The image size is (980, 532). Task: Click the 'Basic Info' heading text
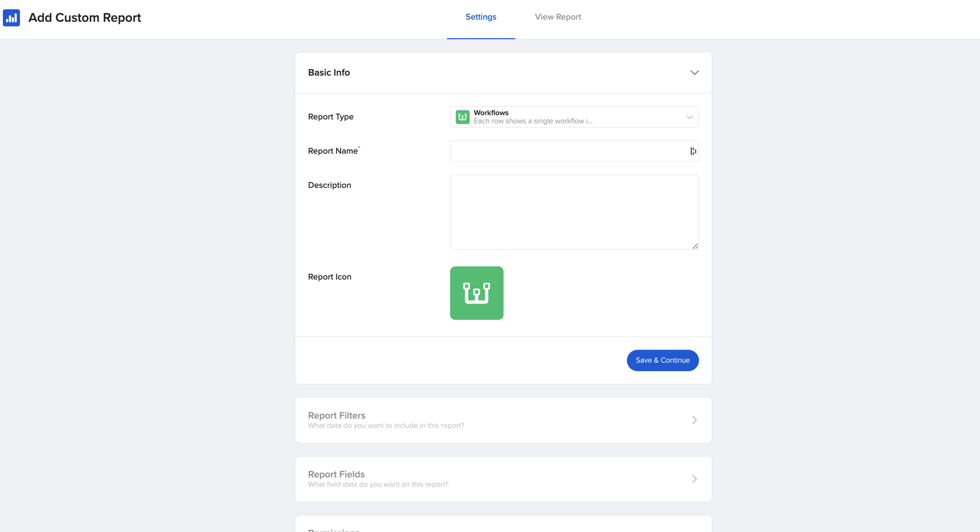tap(329, 72)
